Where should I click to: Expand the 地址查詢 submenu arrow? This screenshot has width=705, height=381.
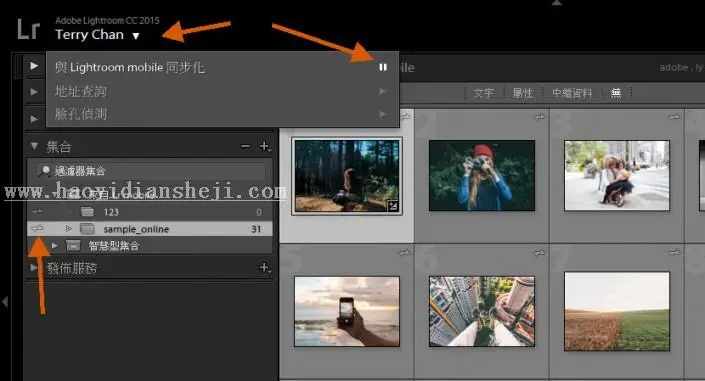383,91
